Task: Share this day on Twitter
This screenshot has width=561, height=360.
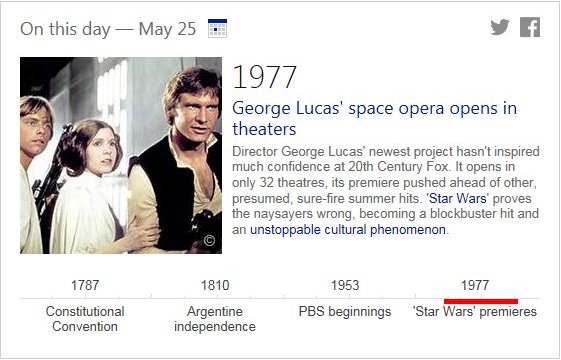Action: (x=500, y=27)
